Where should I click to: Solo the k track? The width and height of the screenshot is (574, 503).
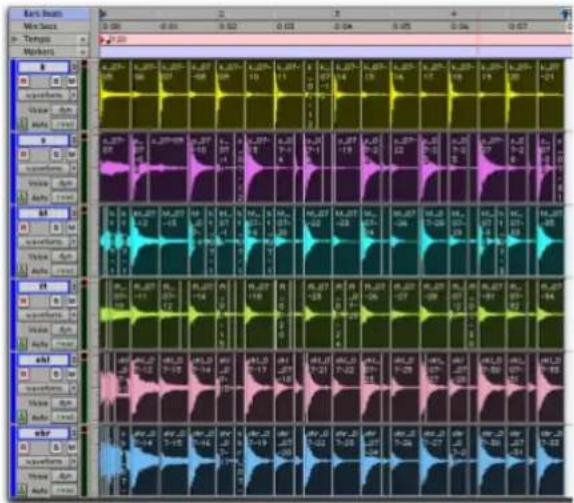click(56, 81)
